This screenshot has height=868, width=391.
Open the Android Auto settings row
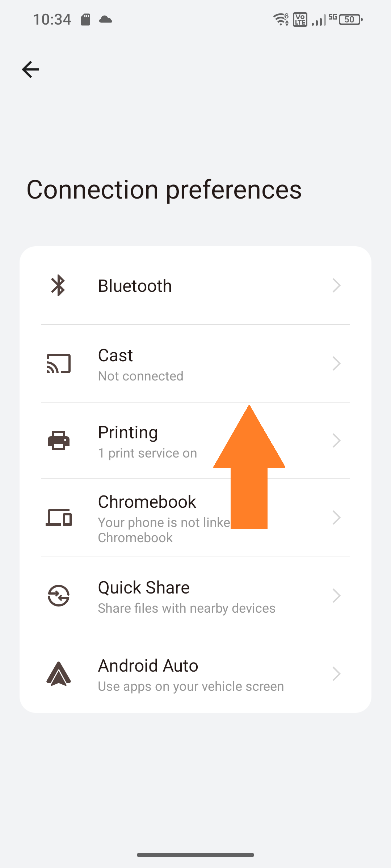pyautogui.click(x=195, y=673)
